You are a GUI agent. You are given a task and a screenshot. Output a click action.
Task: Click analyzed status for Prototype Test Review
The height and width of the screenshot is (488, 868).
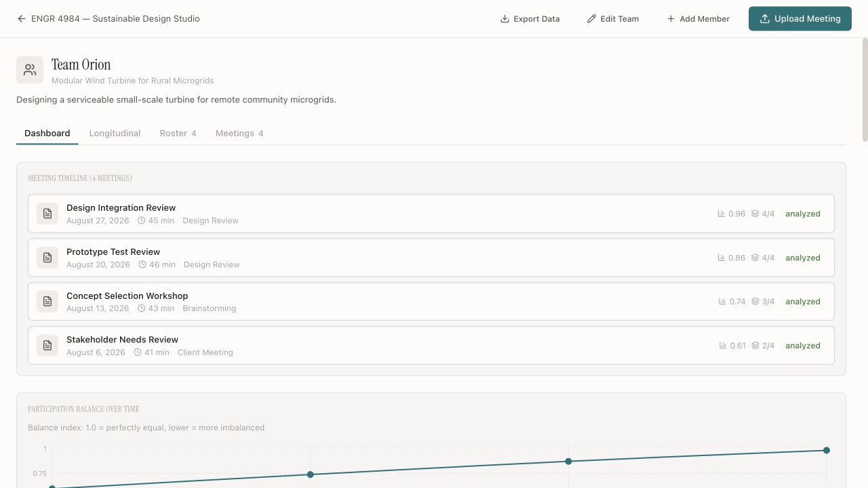(x=803, y=258)
